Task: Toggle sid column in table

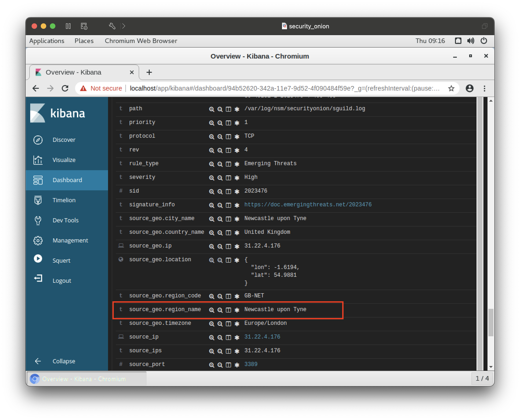Action: pyautogui.click(x=228, y=192)
